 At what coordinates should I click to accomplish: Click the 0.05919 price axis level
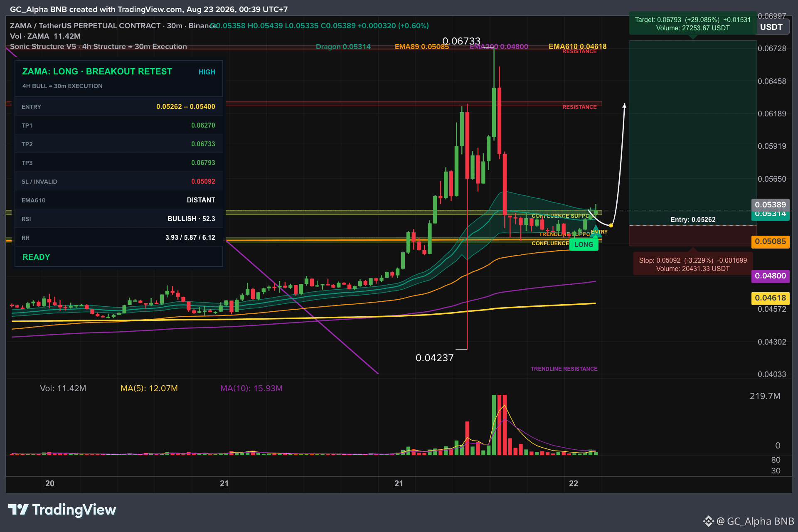click(x=772, y=146)
